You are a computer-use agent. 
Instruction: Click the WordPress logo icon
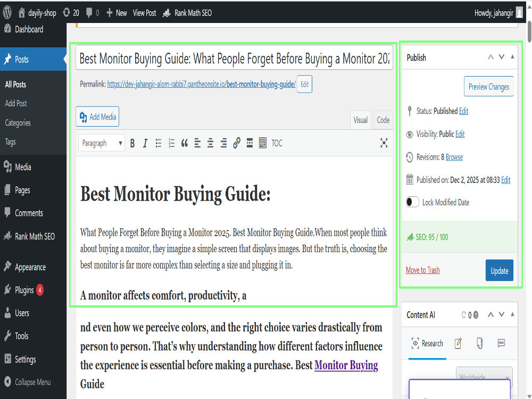coord(7,13)
